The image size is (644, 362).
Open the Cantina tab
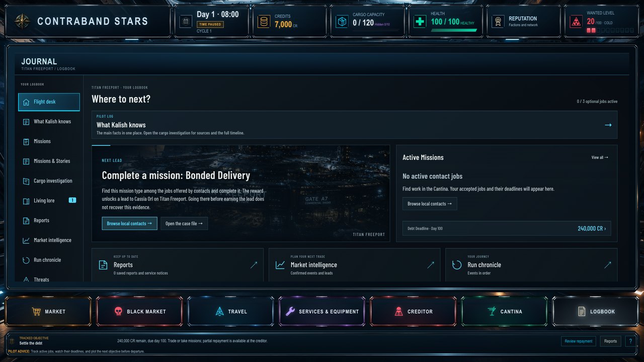tap(504, 311)
